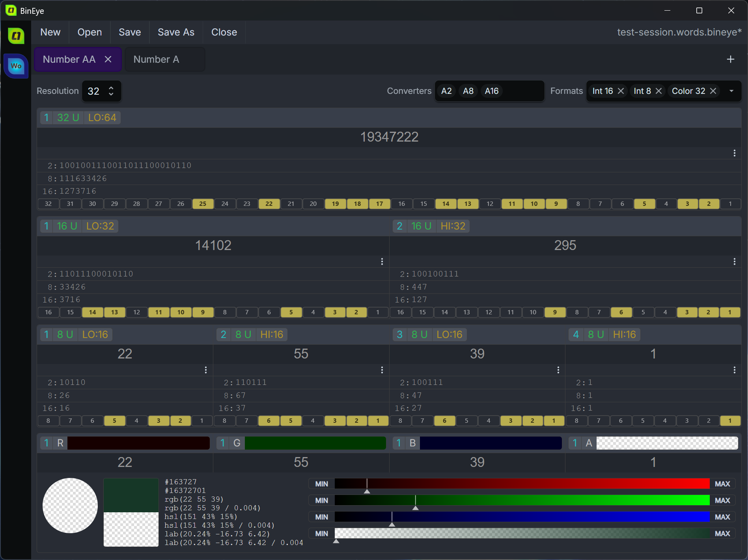
Task: Toggle bit 25 in the 32-bit row
Action: (x=203, y=204)
